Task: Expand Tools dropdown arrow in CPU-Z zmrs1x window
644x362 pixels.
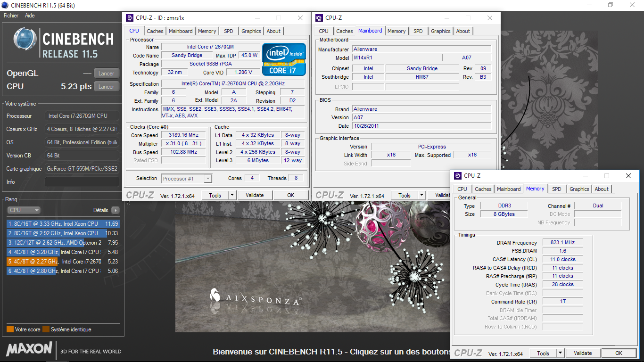Action: [232, 195]
